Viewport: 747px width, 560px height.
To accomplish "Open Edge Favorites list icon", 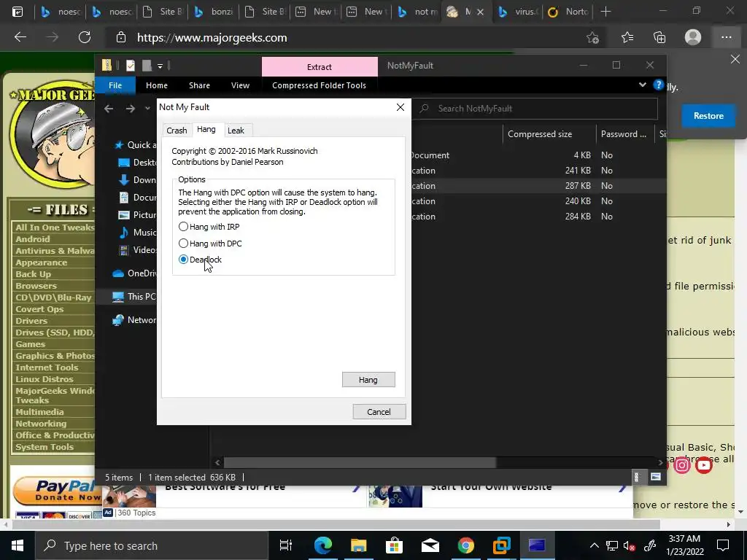I will point(627,38).
